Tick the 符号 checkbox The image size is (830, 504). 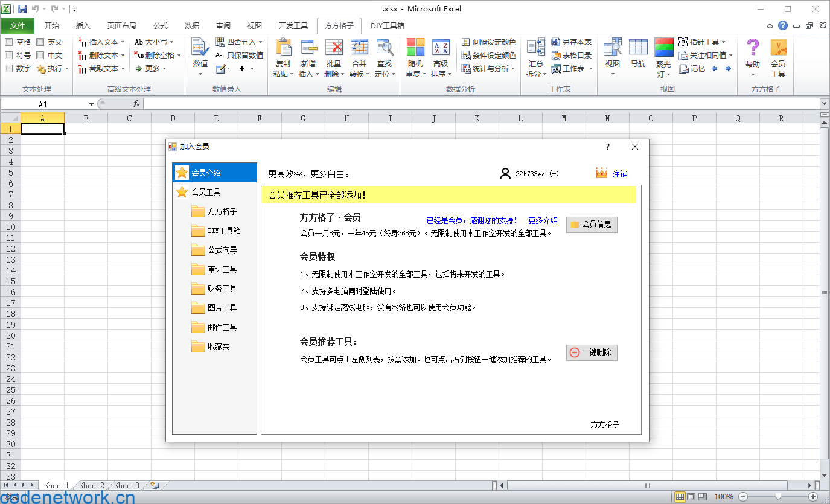9,55
